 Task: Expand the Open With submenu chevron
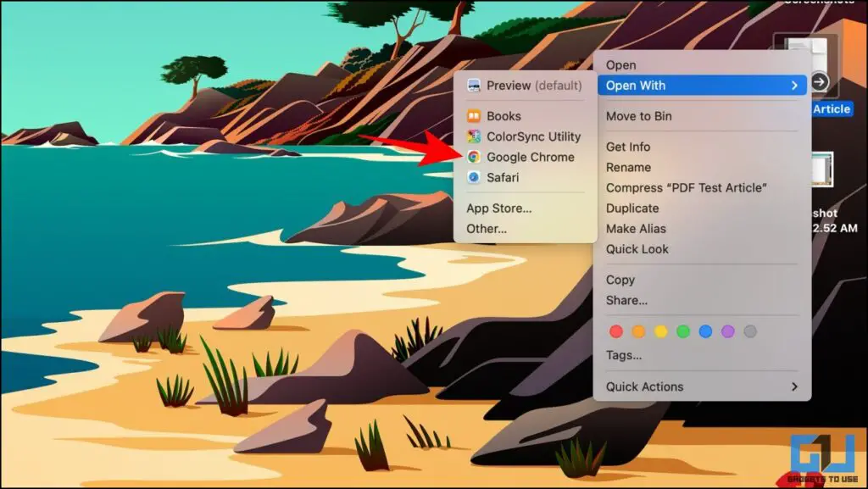coord(794,86)
